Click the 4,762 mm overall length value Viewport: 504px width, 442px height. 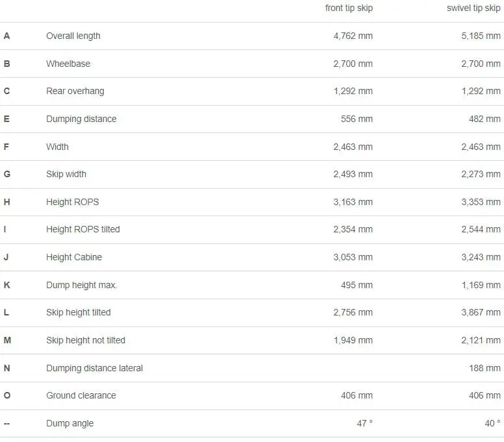(x=353, y=36)
